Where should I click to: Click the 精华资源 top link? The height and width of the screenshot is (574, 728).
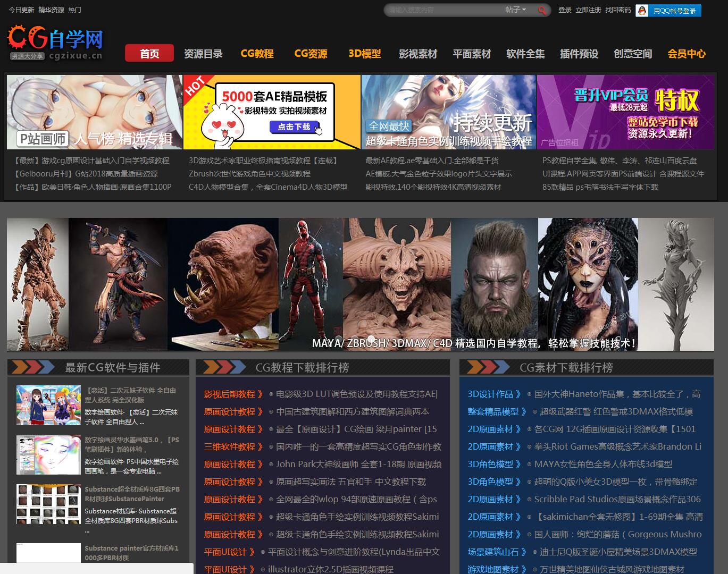click(x=51, y=10)
